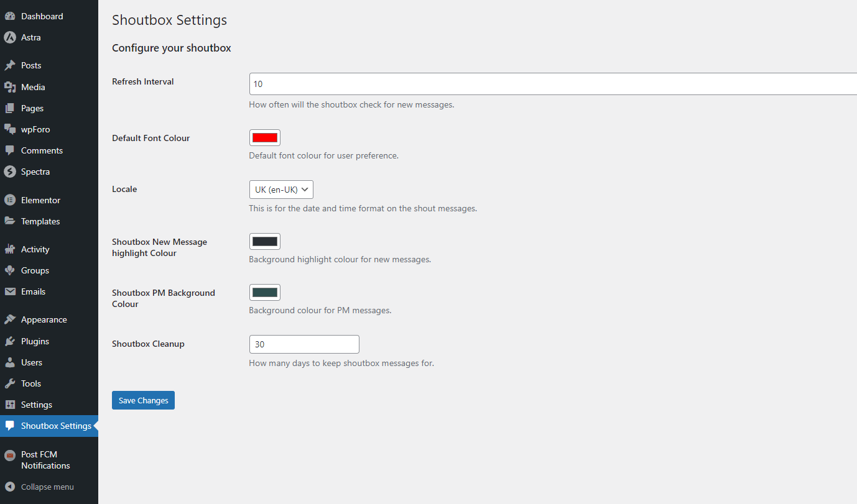Open the wpForo menu item
This screenshot has width=857, height=504.
click(x=49, y=129)
